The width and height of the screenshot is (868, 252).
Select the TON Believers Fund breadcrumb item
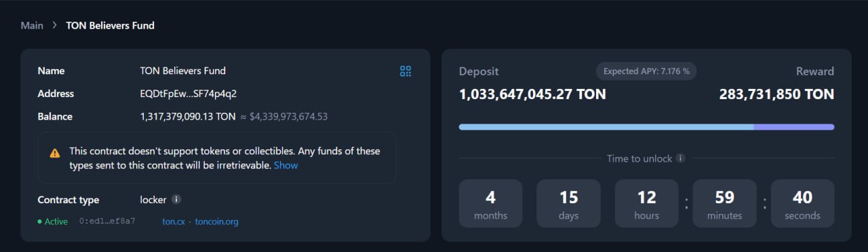(x=110, y=26)
